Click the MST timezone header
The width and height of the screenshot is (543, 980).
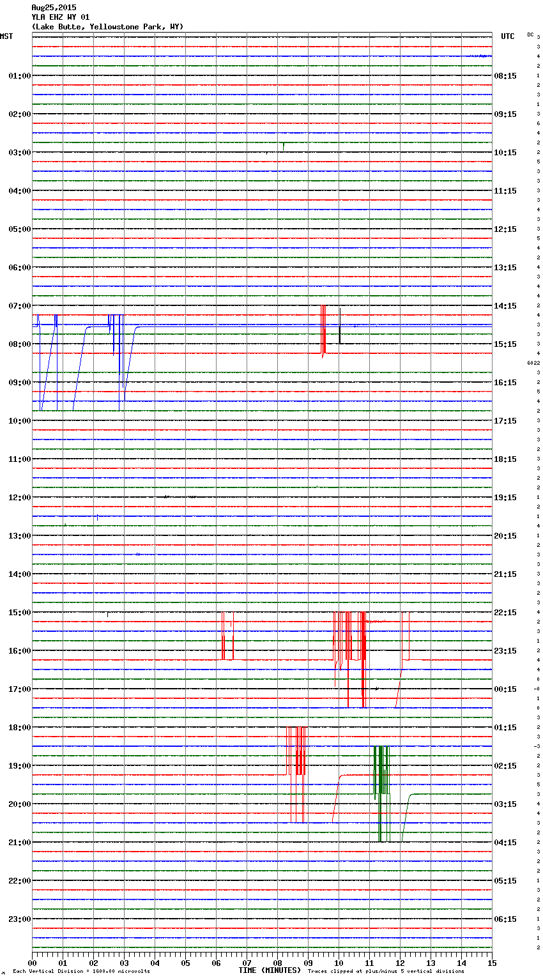[6, 36]
